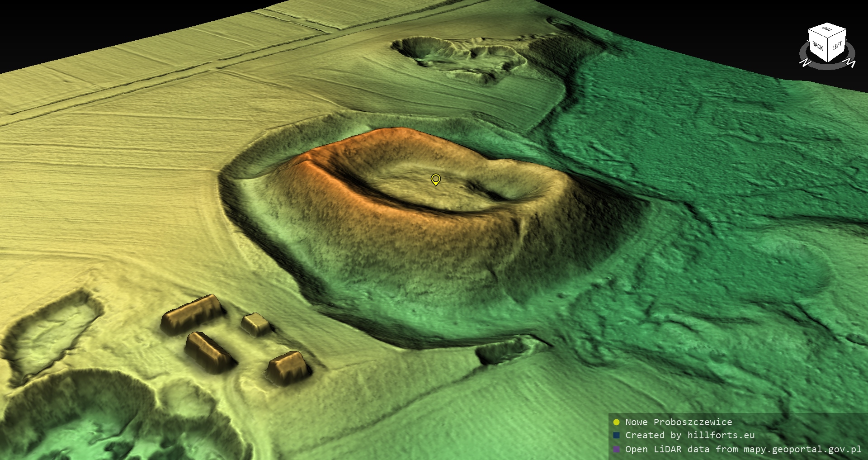Click the smallest square building near the hillfort

click(255, 324)
